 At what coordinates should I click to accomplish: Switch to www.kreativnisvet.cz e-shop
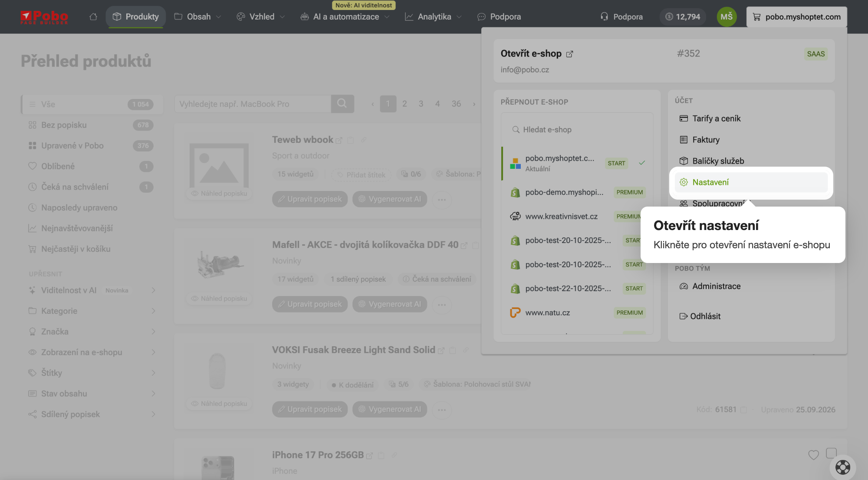(x=577, y=216)
